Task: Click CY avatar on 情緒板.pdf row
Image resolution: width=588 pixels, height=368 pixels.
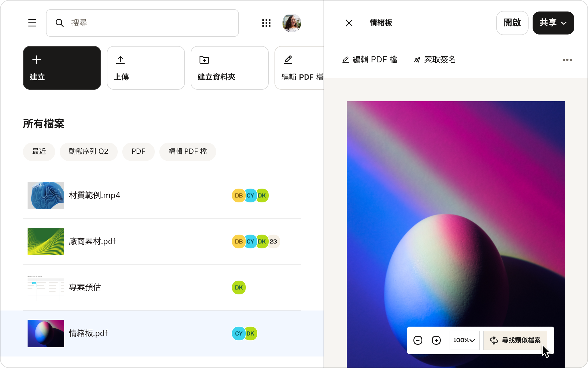Action: click(239, 333)
